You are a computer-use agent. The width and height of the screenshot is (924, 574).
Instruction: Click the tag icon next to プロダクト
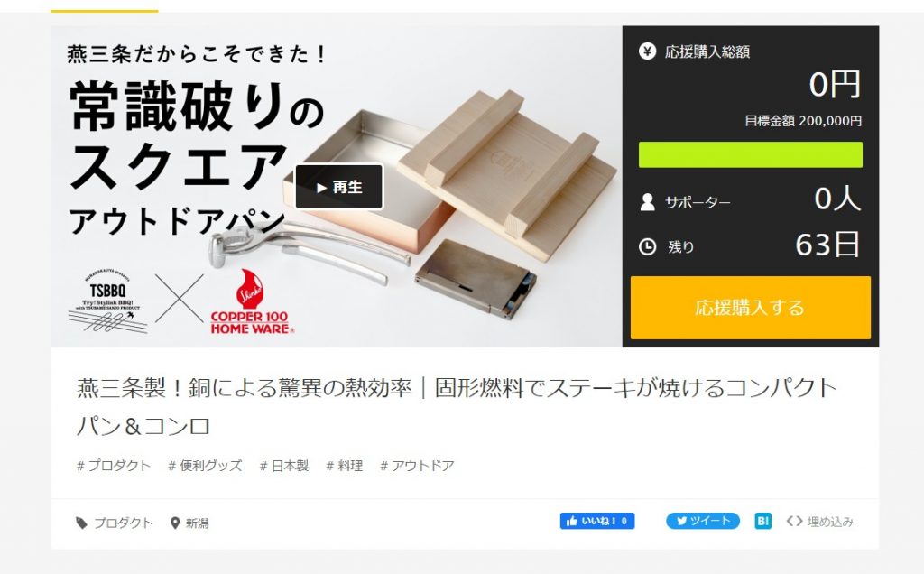pyautogui.click(x=81, y=523)
